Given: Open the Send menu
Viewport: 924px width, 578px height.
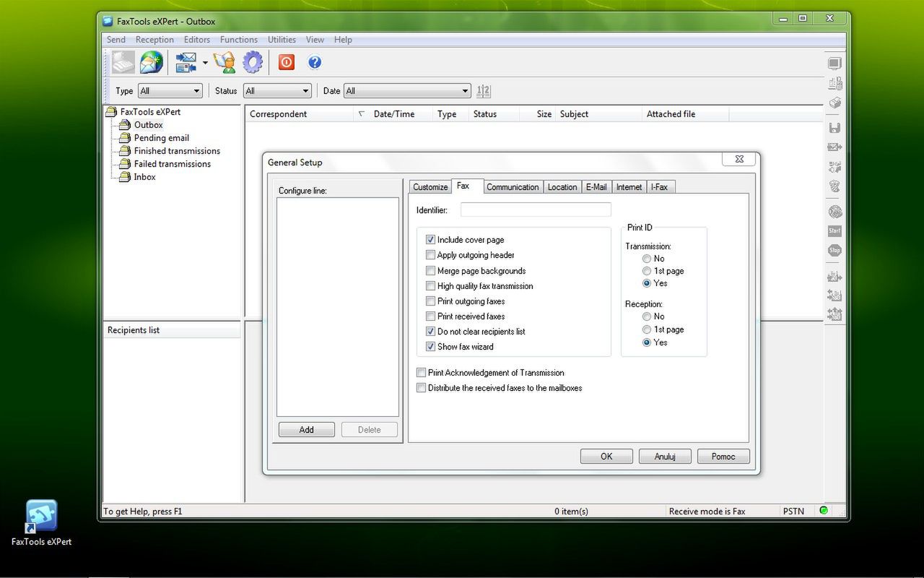Looking at the screenshot, I should (x=116, y=40).
